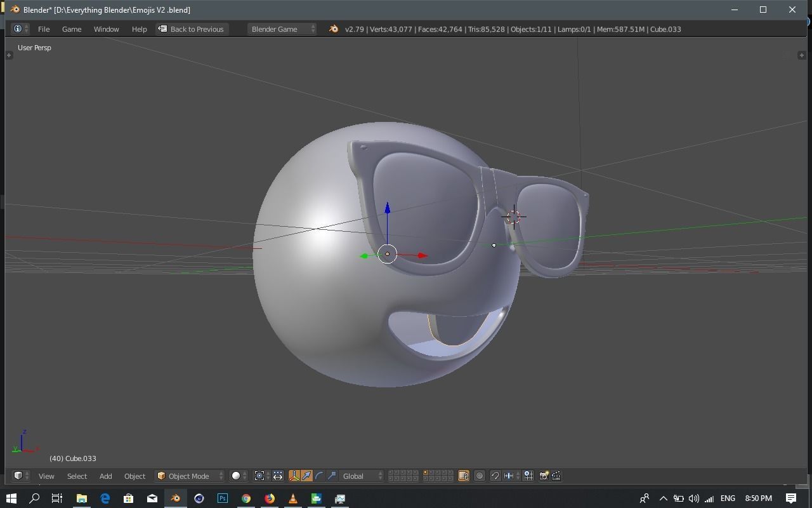Open the 3D View editor type selector
The height and width of the screenshot is (508, 812).
(x=20, y=476)
